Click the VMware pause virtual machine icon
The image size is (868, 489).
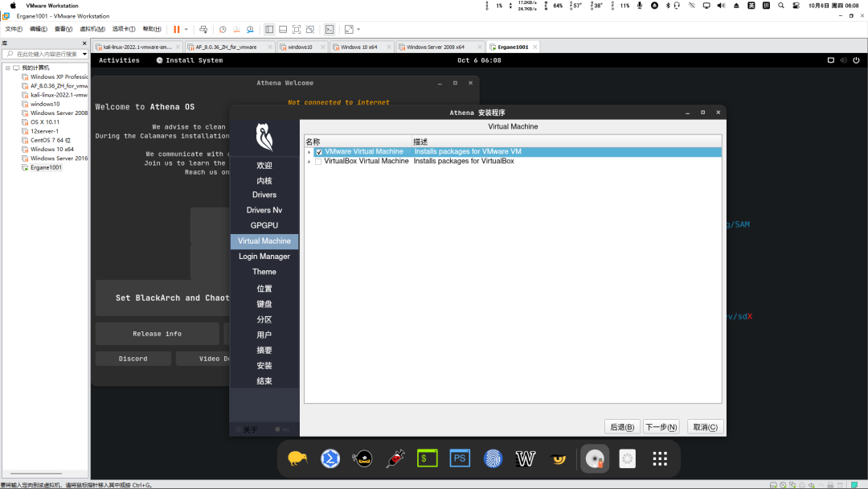(x=177, y=29)
